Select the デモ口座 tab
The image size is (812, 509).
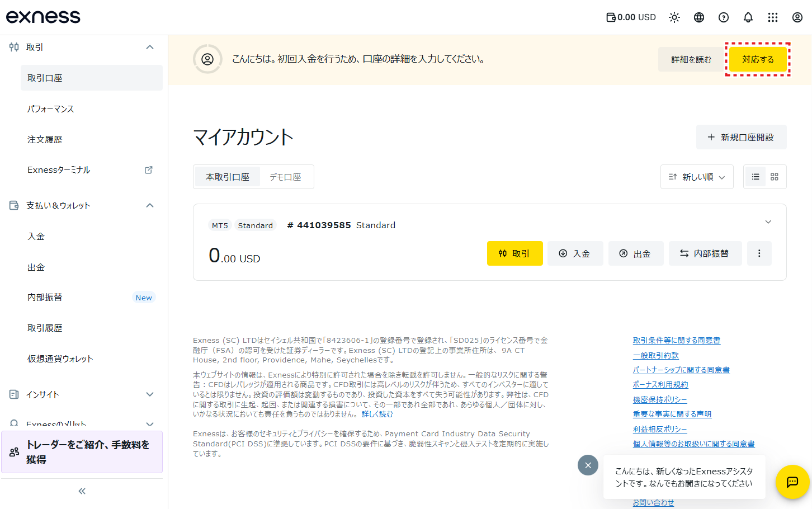point(285,177)
